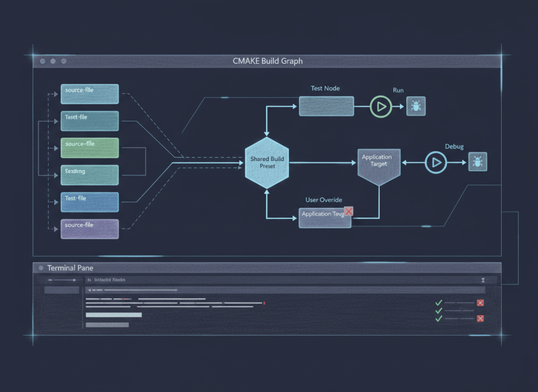Select the Testt-file node

click(90, 121)
